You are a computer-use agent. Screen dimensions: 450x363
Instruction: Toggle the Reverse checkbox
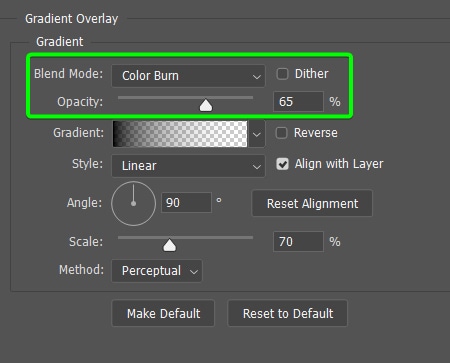point(281,133)
